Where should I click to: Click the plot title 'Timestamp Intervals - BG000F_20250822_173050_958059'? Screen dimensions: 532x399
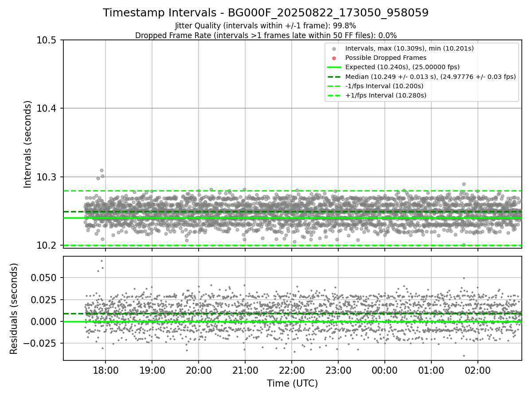[x=266, y=13]
